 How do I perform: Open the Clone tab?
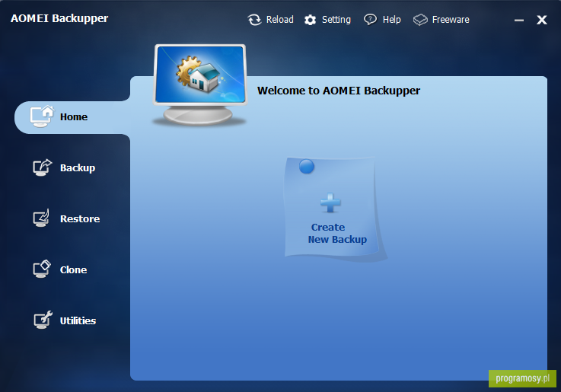73,269
